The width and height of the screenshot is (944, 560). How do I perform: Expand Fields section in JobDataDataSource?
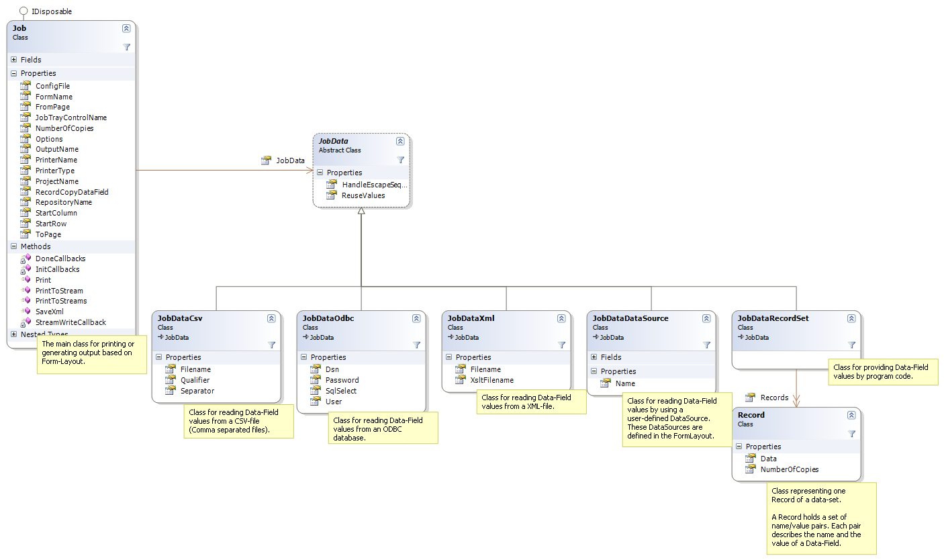[x=594, y=357]
